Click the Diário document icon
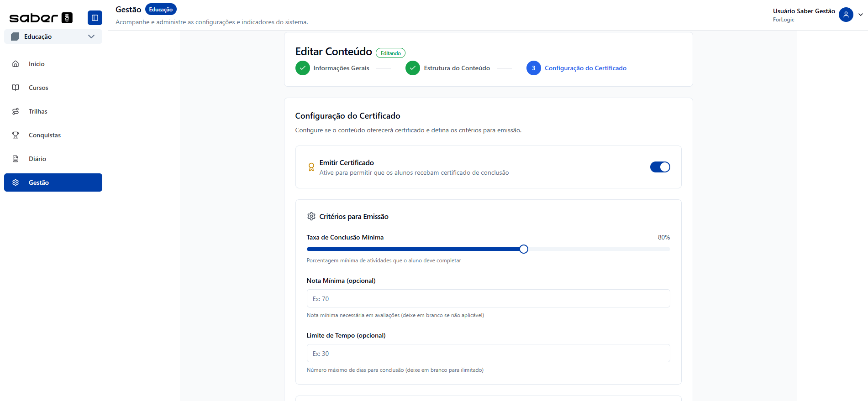The image size is (868, 401). (16, 159)
